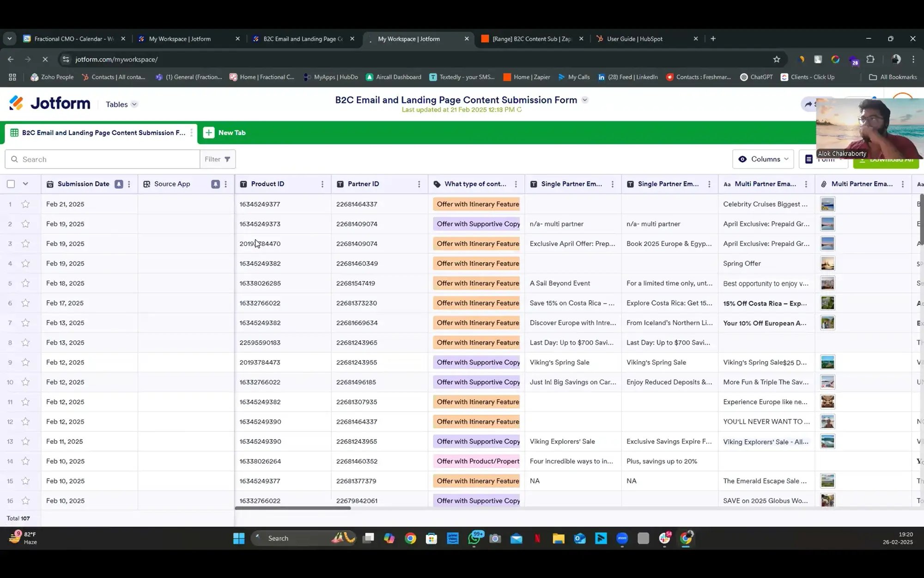Open Product ID column options menu

click(322, 184)
